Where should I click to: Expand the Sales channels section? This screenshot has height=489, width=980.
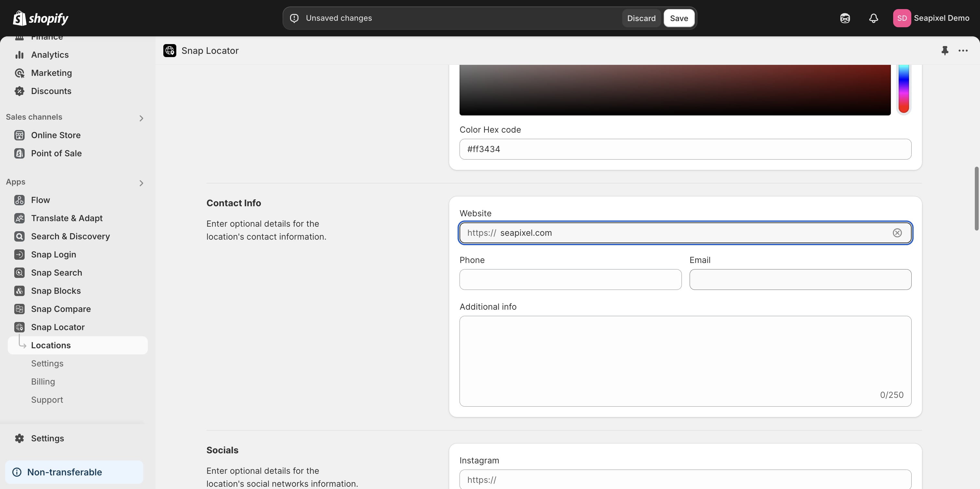point(141,118)
